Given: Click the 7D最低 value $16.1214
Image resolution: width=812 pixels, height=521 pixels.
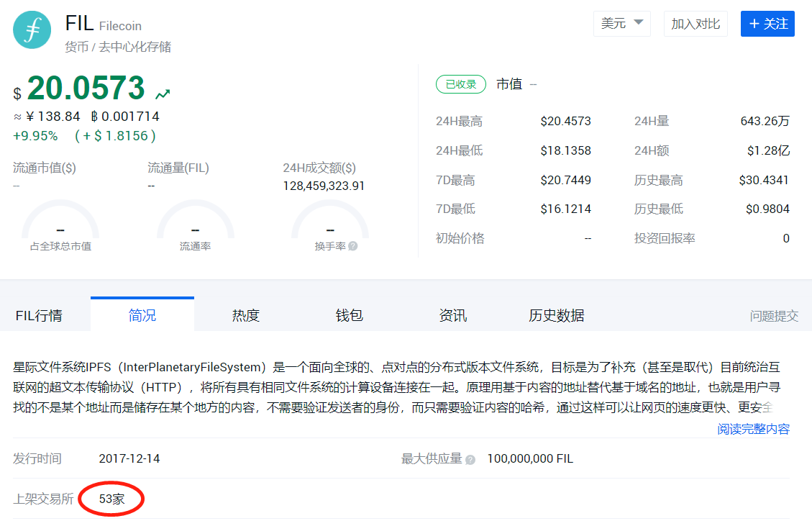Looking at the screenshot, I should point(565,209).
